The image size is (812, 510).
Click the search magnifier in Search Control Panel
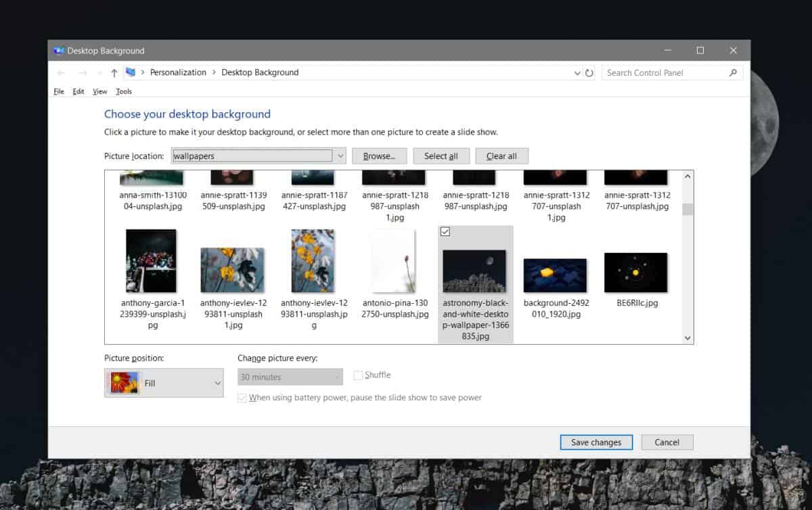tap(733, 72)
